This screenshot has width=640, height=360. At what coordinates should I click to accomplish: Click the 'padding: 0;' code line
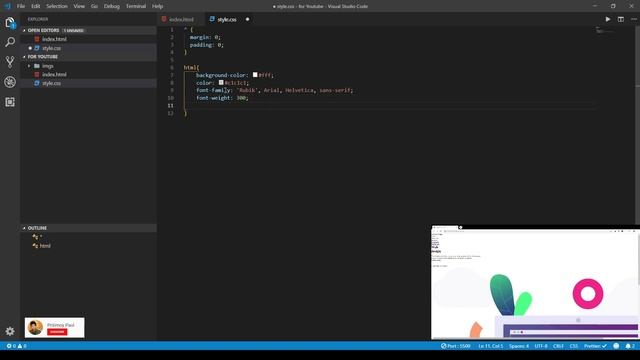(207, 45)
